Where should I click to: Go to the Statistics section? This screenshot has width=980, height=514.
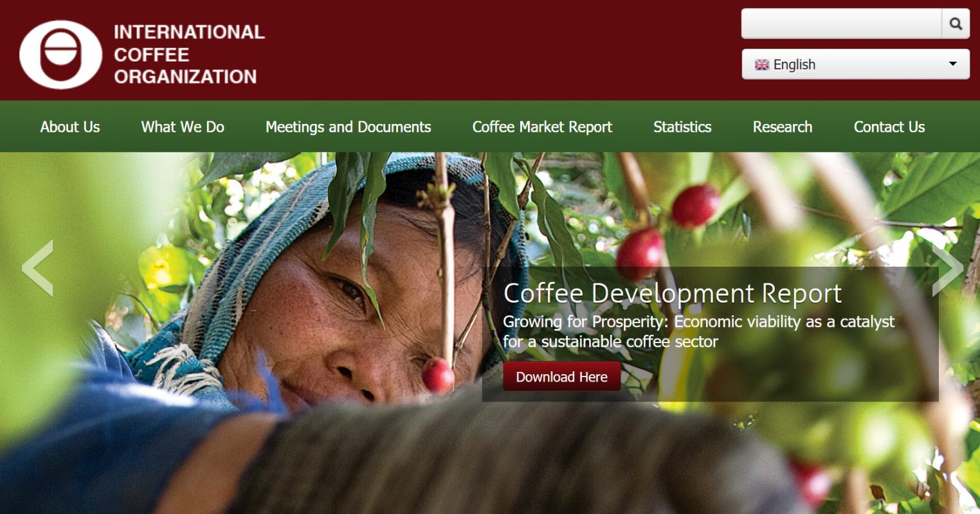coord(682,127)
